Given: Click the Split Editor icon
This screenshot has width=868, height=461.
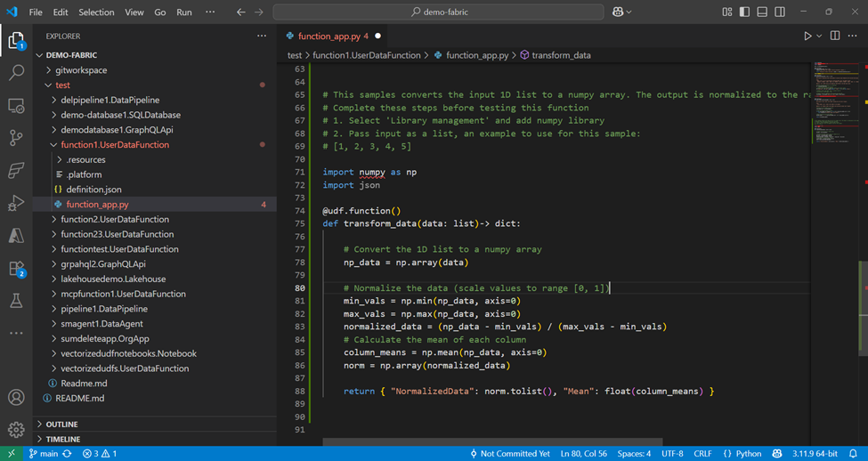Looking at the screenshot, I should point(834,36).
